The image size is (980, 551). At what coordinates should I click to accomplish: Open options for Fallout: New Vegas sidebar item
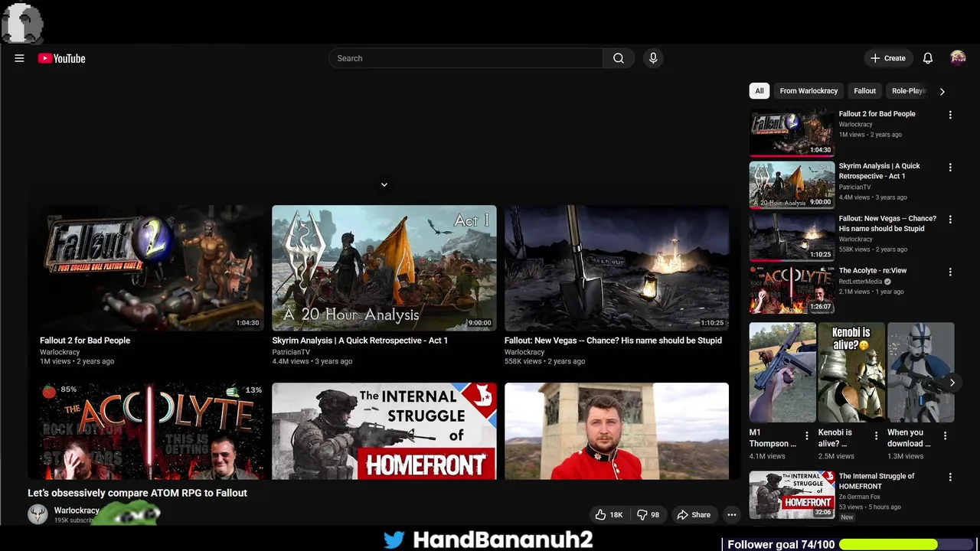pos(950,220)
